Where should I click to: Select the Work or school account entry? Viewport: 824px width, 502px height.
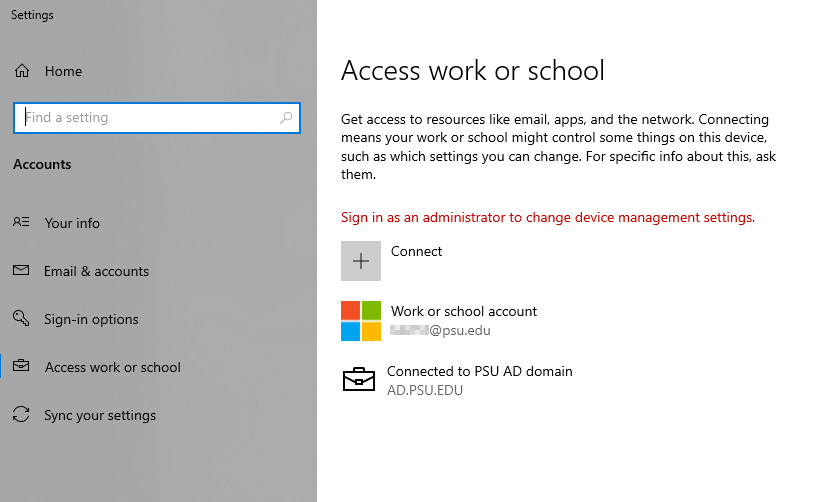click(x=464, y=312)
